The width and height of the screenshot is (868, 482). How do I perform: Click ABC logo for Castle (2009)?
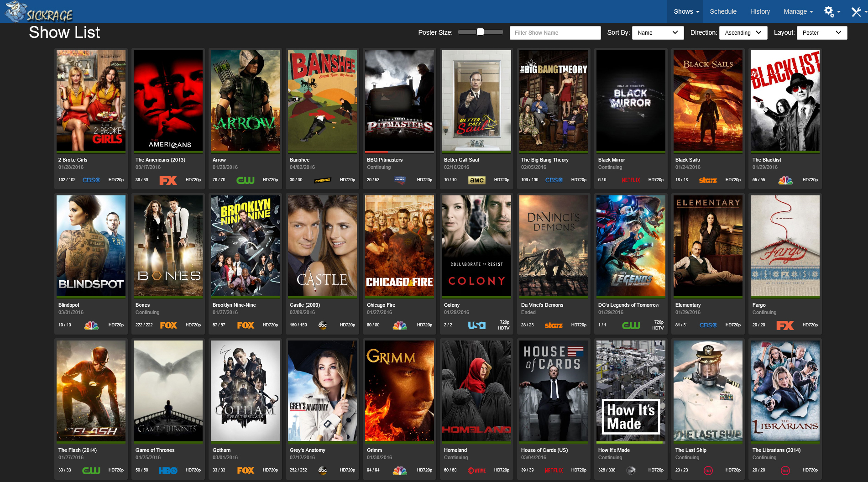(x=323, y=325)
